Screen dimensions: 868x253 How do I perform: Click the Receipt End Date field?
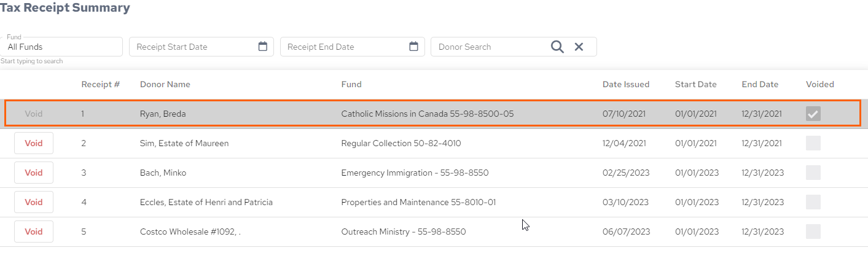click(352, 47)
